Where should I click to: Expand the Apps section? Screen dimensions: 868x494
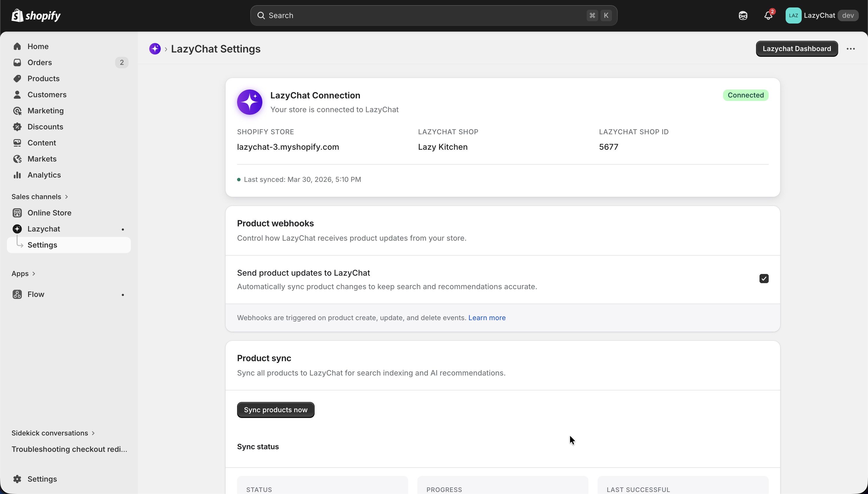23,273
